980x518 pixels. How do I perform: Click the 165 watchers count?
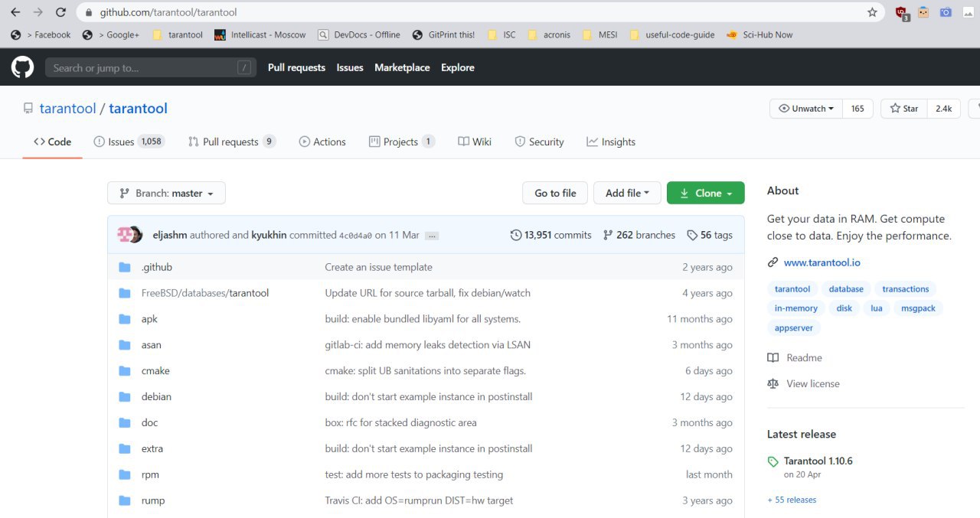(x=857, y=109)
